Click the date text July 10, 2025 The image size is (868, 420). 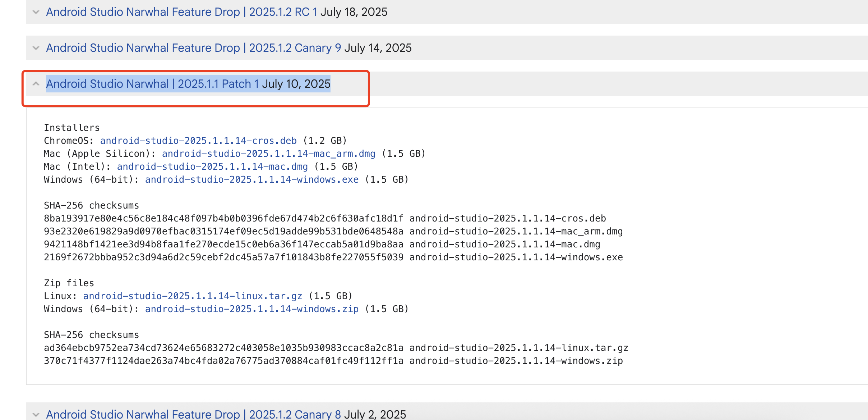(296, 84)
